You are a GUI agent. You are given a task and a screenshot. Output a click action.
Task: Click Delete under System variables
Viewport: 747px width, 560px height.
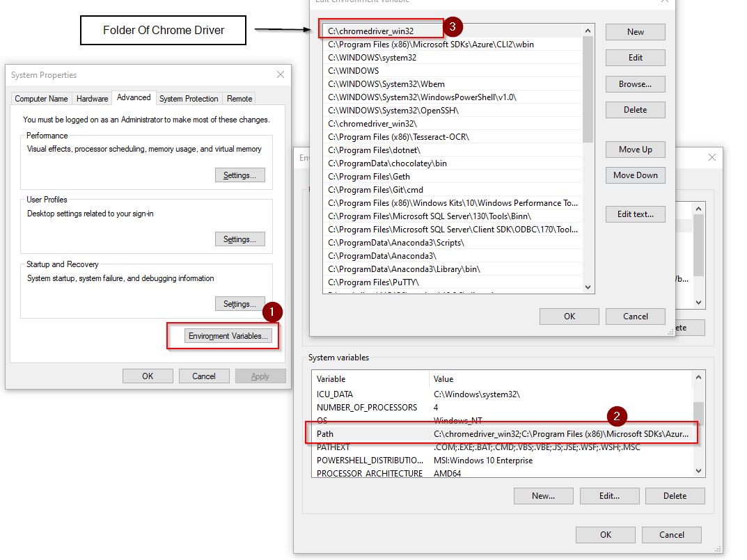pyautogui.click(x=675, y=496)
